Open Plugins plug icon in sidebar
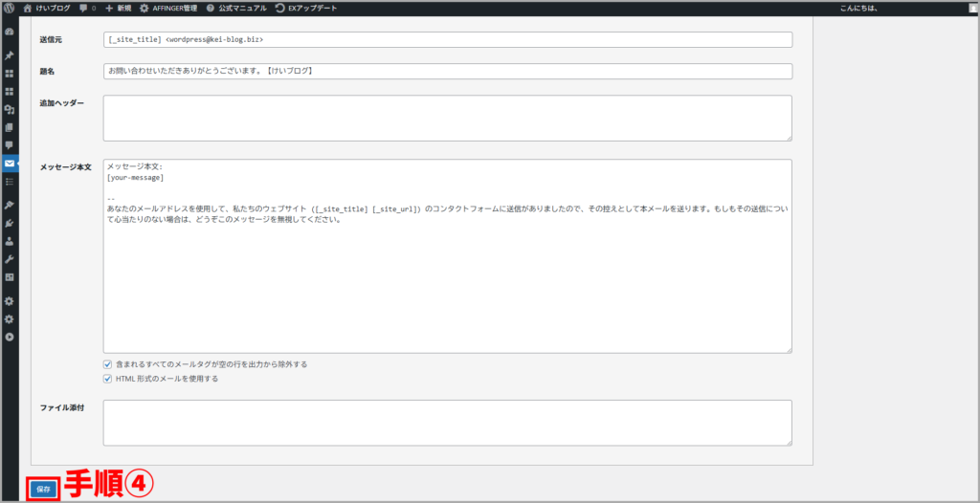Viewport: 980px width, 503px height. tap(10, 223)
